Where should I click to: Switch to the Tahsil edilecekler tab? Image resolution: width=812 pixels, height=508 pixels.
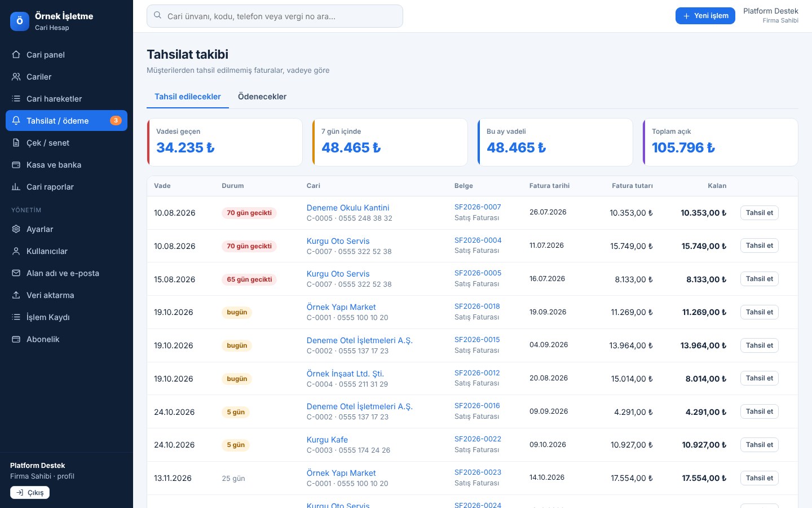(188, 97)
